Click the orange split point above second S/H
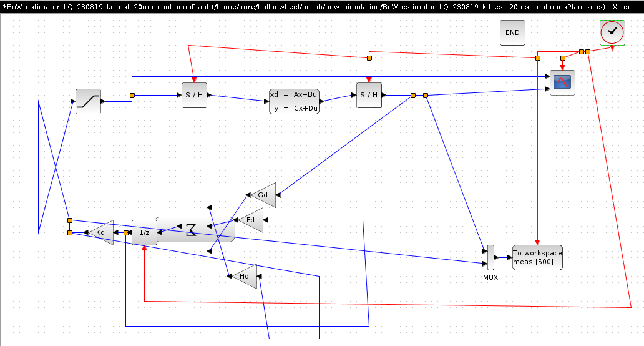Screen dimensions: 644x346 (x=369, y=58)
